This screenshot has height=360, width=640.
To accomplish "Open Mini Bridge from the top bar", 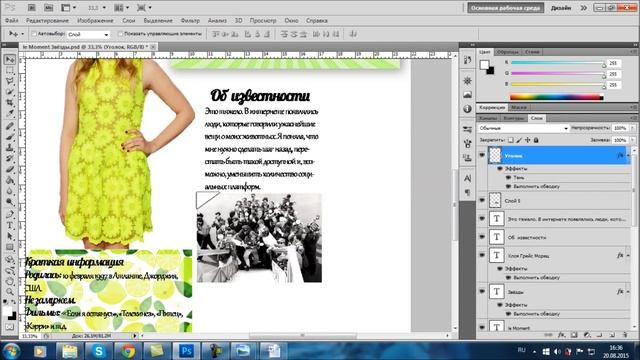I will click(x=49, y=7).
